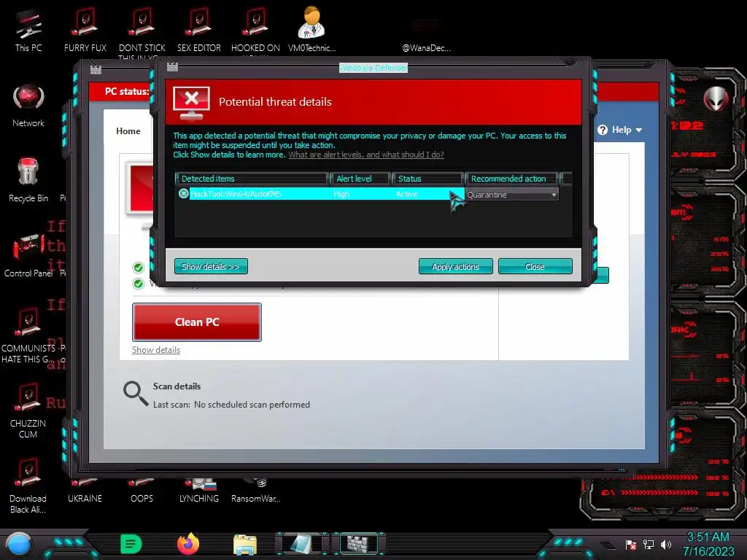Open Download Black Ali... desktop shortcut
747x560 pixels.
(x=28, y=486)
